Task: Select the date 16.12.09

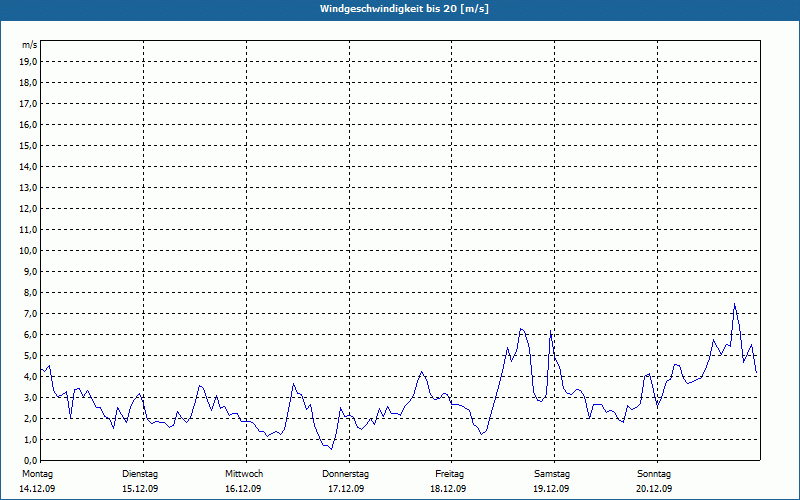Action: (243, 489)
